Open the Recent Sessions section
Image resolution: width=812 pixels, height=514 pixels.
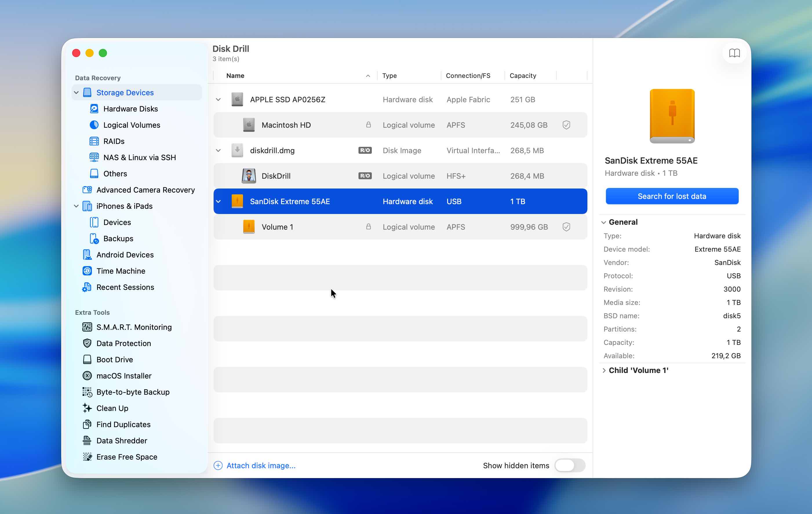(125, 287)
